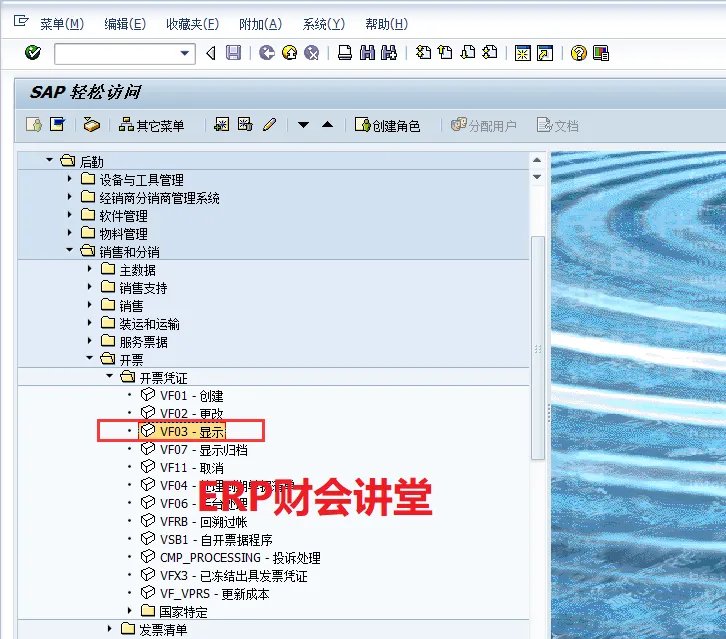The height and width of the screenshot is (639, 726).
Task: Click the Last Page icon
Action: [490, 53]
